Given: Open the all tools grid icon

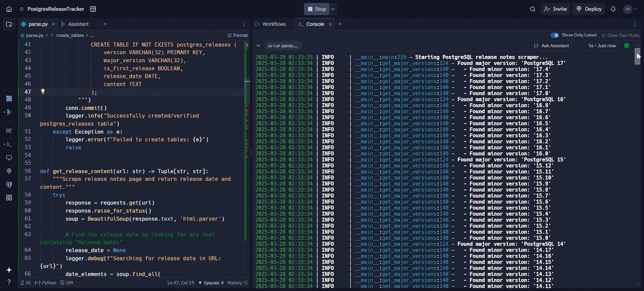Looking at the screenshot, I should point(9,198).
